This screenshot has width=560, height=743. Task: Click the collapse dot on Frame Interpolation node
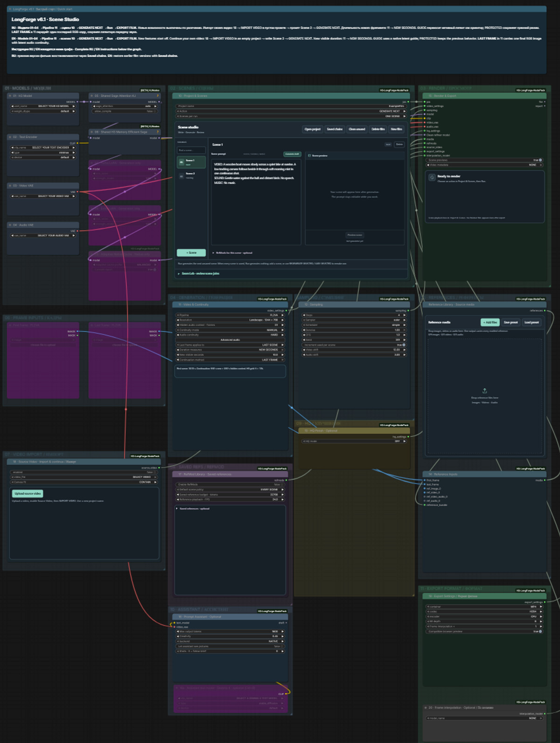click(426, 708)
